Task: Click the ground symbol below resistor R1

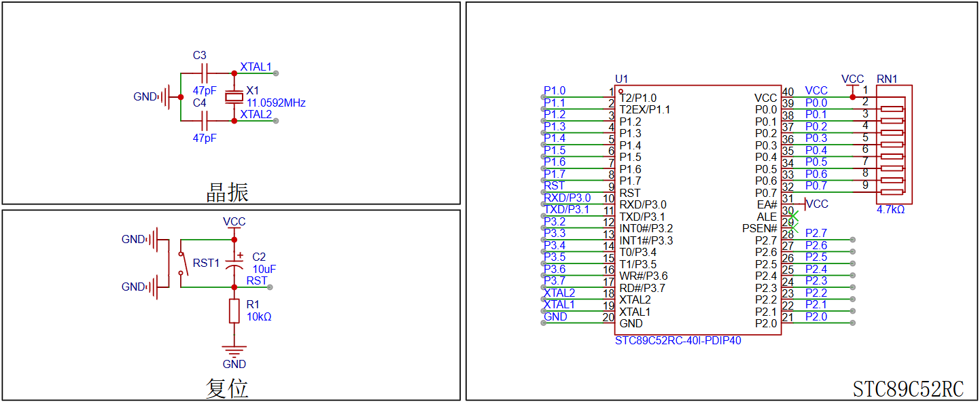Action: (x=234, y=352)
